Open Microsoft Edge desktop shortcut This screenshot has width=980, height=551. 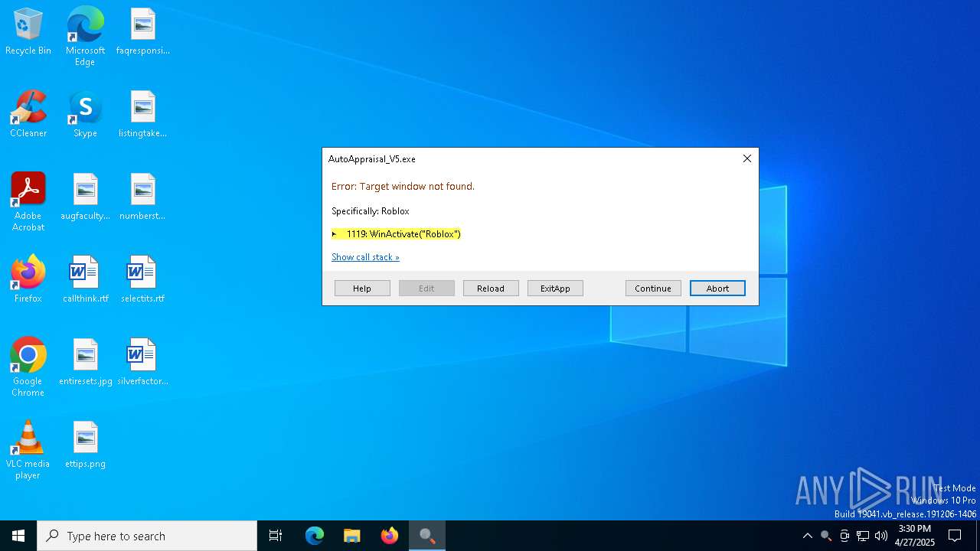[x=85, y=37]
